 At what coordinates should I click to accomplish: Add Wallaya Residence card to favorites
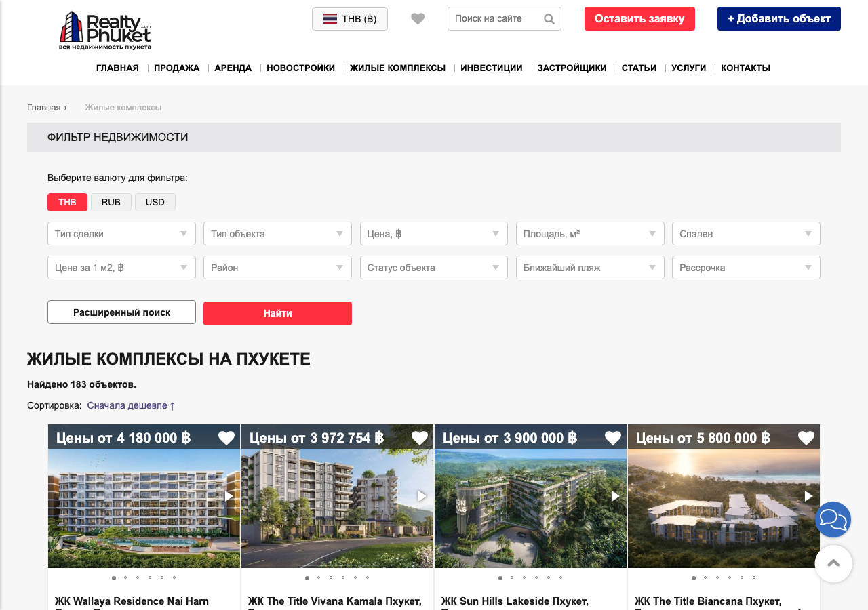tap(226, 438)
